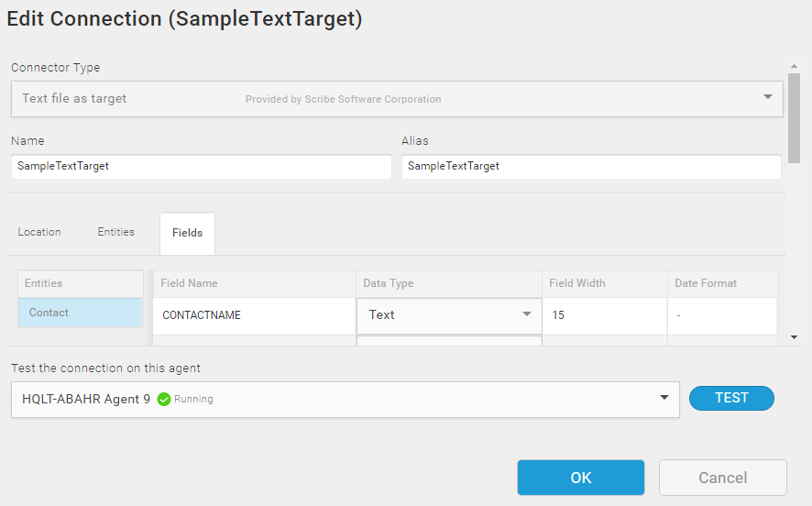The width and height of the screenshot is (812, 506).
Task: Click the green Running status icon
Action: coord(164,400)
